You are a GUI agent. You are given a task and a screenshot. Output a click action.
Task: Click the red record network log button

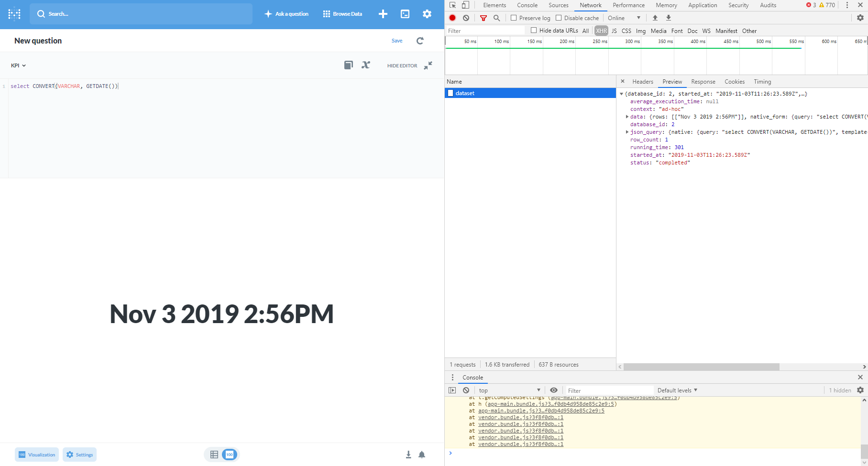click(452, 18)
